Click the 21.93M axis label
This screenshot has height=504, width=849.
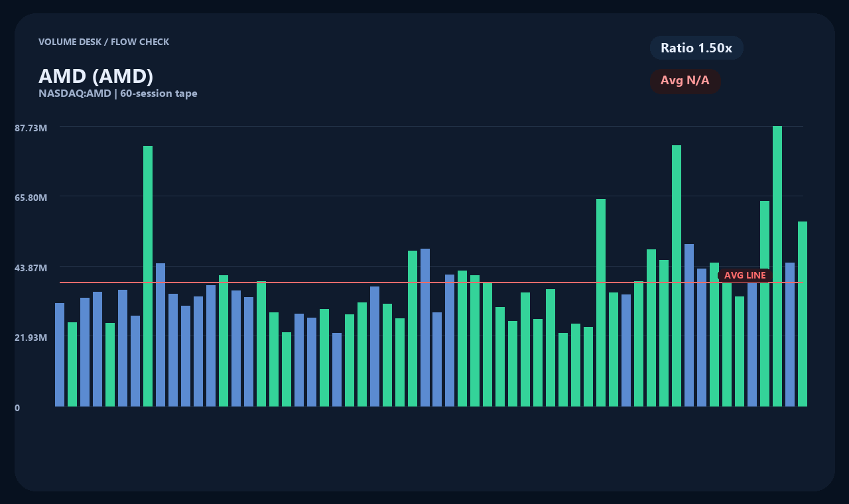pyautogui.click(x=31, y=338)
